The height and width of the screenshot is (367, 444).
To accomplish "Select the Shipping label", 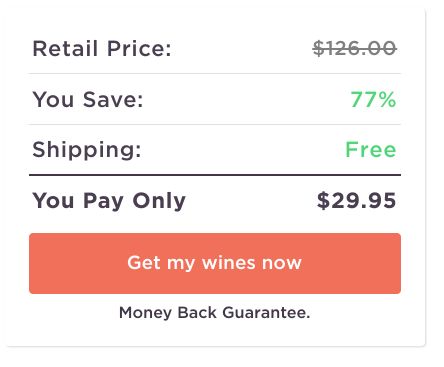I will tap(87, 150).
